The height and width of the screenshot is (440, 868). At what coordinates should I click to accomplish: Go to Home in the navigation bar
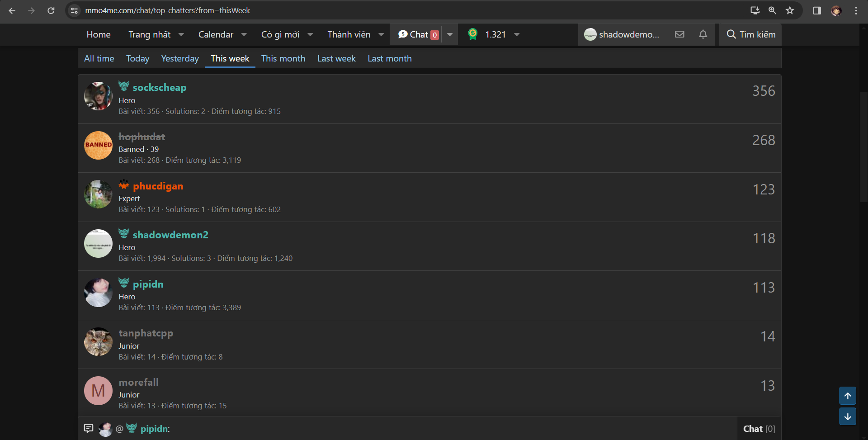click(99, 34)
